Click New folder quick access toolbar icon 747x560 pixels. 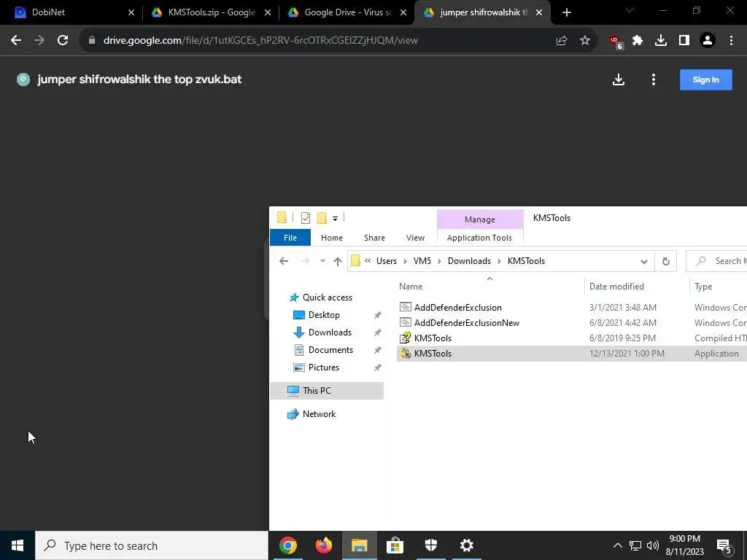point(322,218)
